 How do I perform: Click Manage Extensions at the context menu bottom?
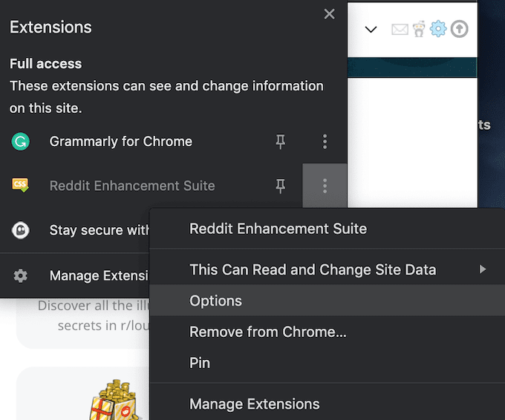(255, 404)
